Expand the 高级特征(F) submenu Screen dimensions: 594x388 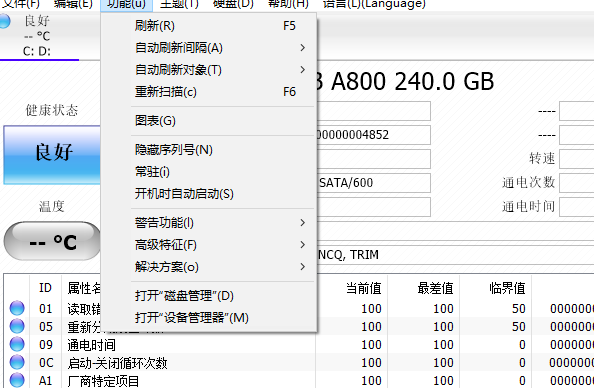click(x=209, y=245)
